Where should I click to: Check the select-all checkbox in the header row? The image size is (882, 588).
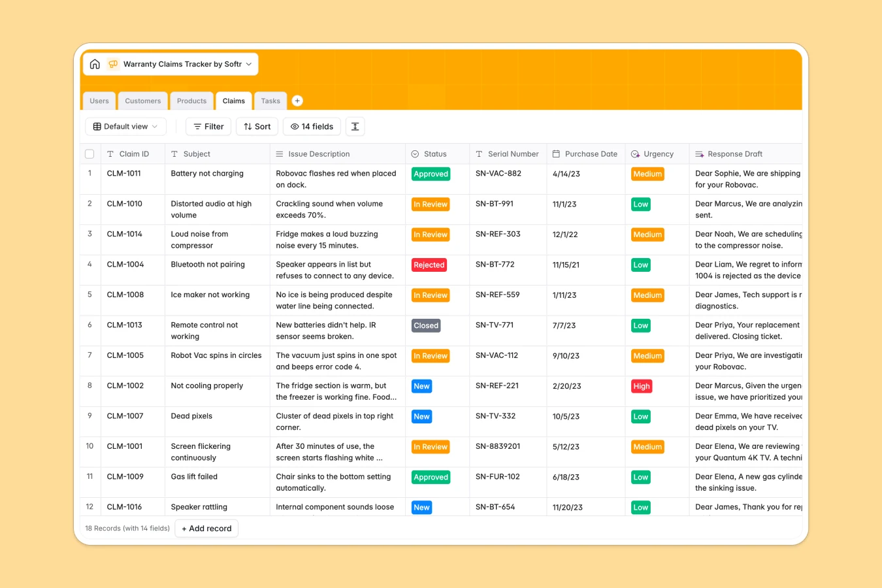pyautogui.click(x=90, y=154)
